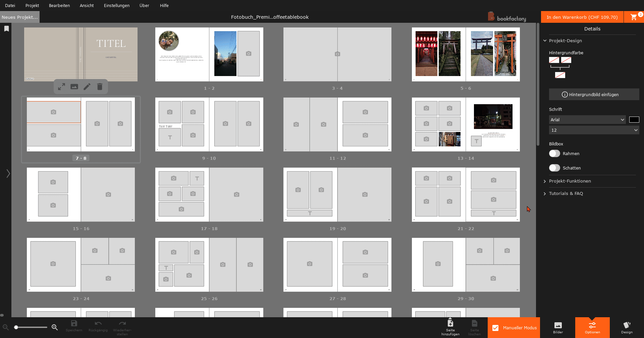Open the font size 12 dropdown
The image size is (644, 338).
pyautogui.click(x=594, y=130)
